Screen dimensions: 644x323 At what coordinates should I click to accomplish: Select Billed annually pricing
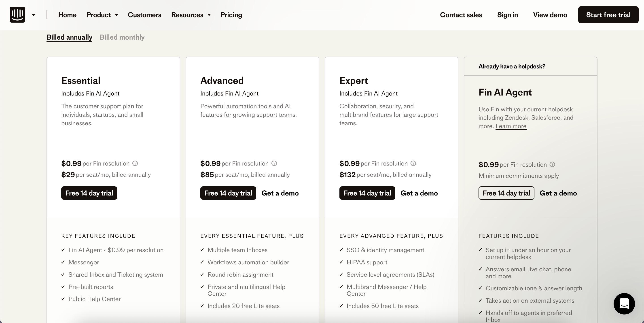69,37
